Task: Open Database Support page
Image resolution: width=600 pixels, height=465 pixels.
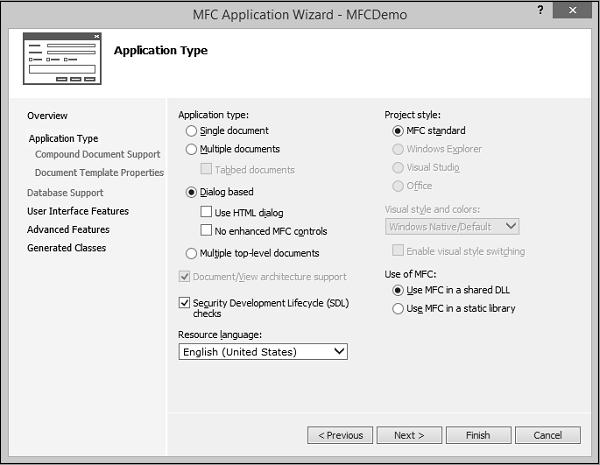Action: (x=65, y=193)
